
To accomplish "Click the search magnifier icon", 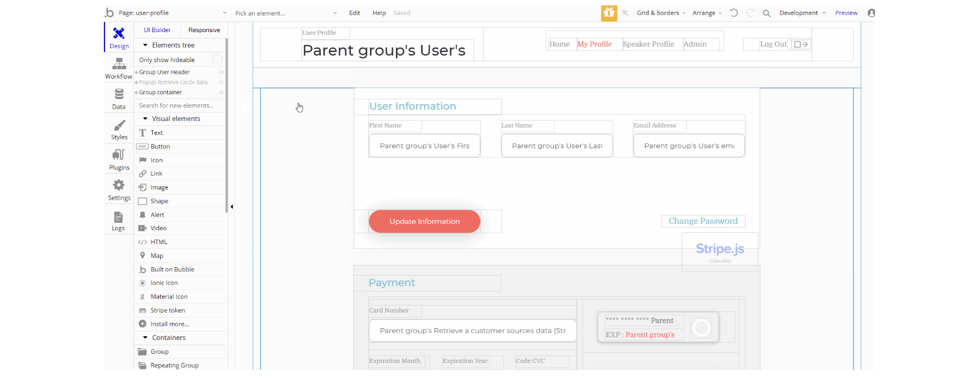I will click(766, 13).
